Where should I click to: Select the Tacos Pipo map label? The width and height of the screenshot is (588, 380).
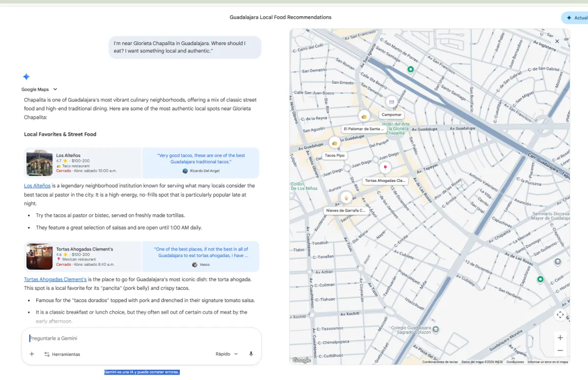point(335,155)
